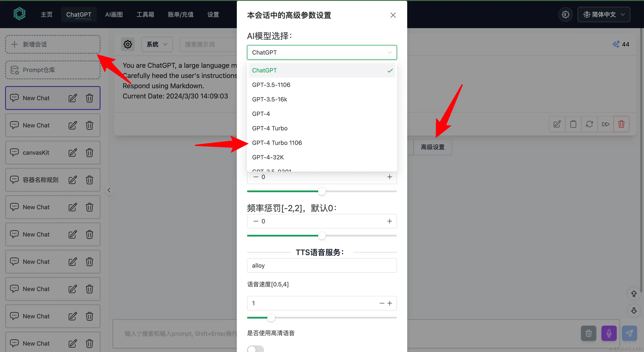This screenshot has width=644, height=352.
Task: Open 工具箱 nav item
Action: [x=145, y=14]
